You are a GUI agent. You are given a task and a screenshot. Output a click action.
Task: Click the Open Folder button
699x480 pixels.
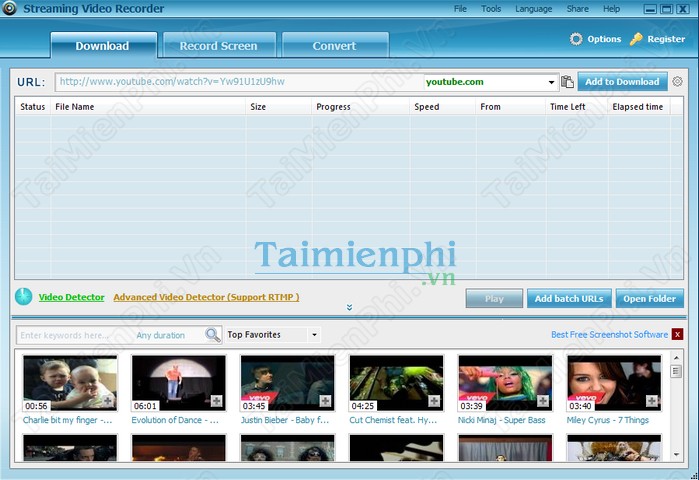pos(650,299)
